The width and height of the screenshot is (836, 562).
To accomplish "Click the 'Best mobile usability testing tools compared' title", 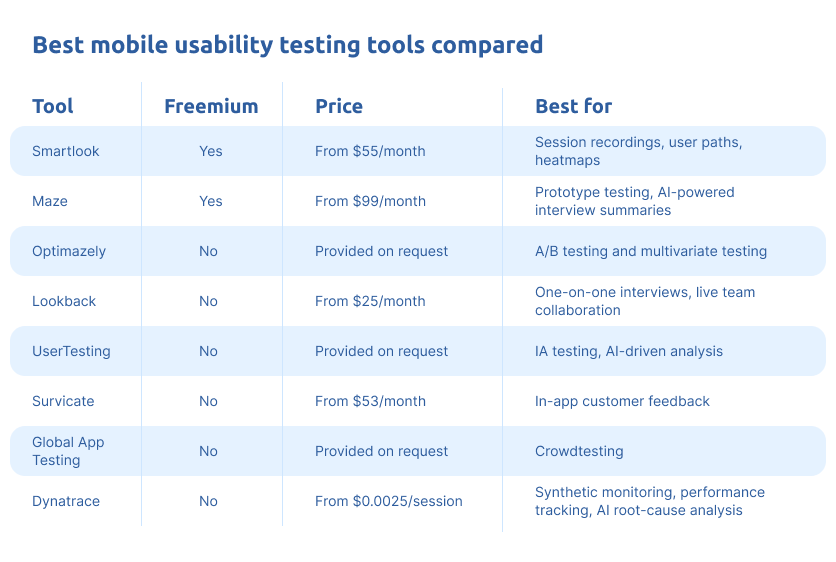I will tap(288, 45).
